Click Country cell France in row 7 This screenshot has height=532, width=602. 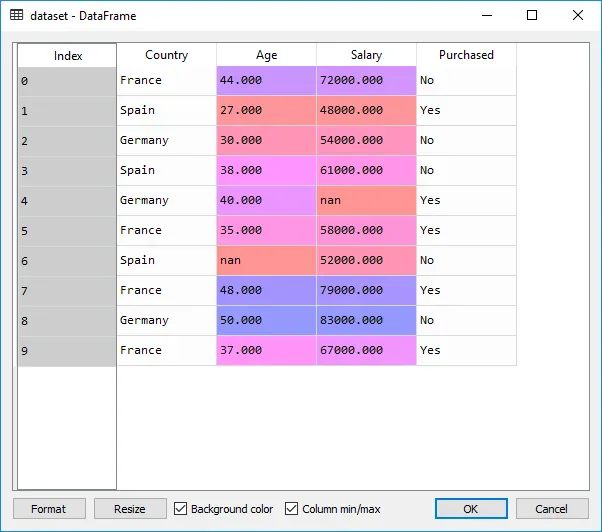pyautogui.click(x=167, y=290)
